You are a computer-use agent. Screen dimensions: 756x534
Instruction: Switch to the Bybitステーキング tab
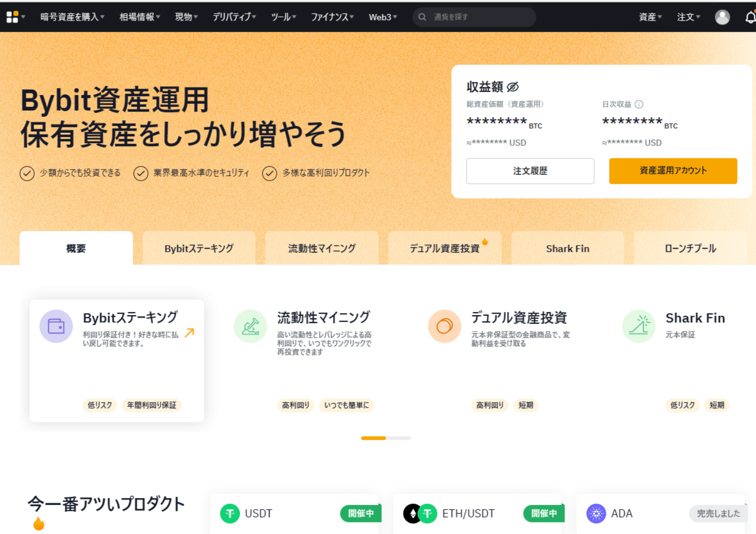coord(199,248)
